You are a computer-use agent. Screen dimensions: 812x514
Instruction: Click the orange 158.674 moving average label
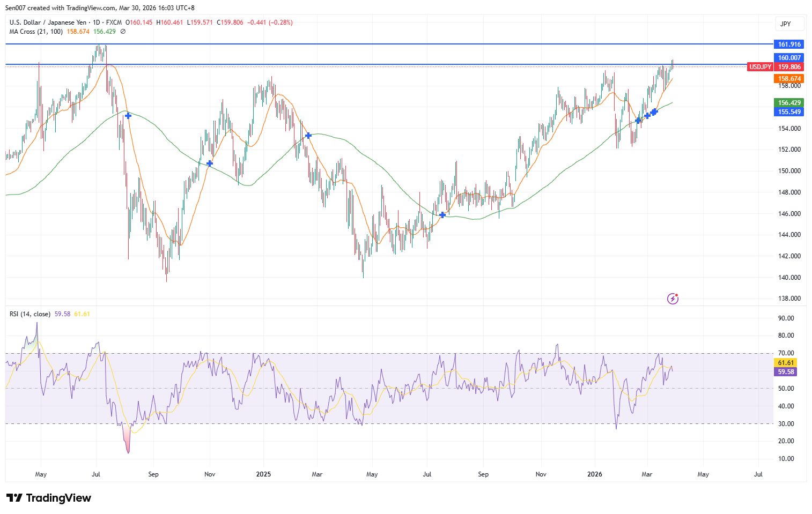click(788, 78)
